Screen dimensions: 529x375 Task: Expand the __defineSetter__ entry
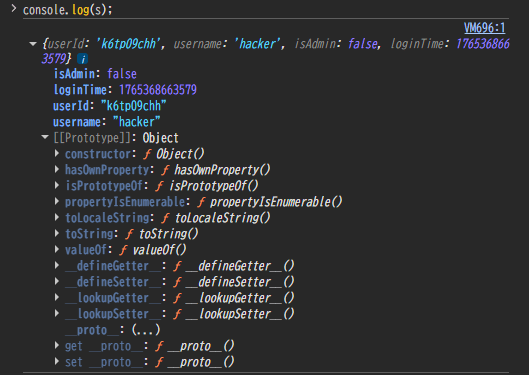pos(57,282)
